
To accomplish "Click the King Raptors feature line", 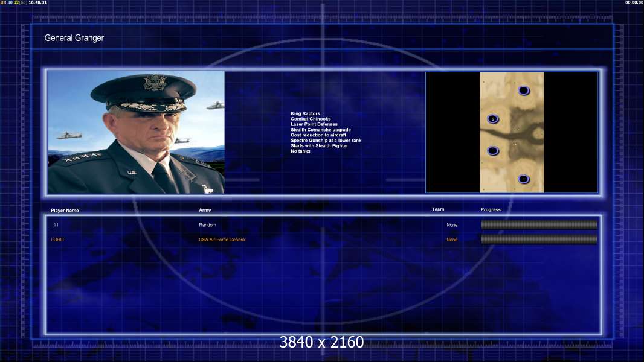I will (x=305, y=113).
